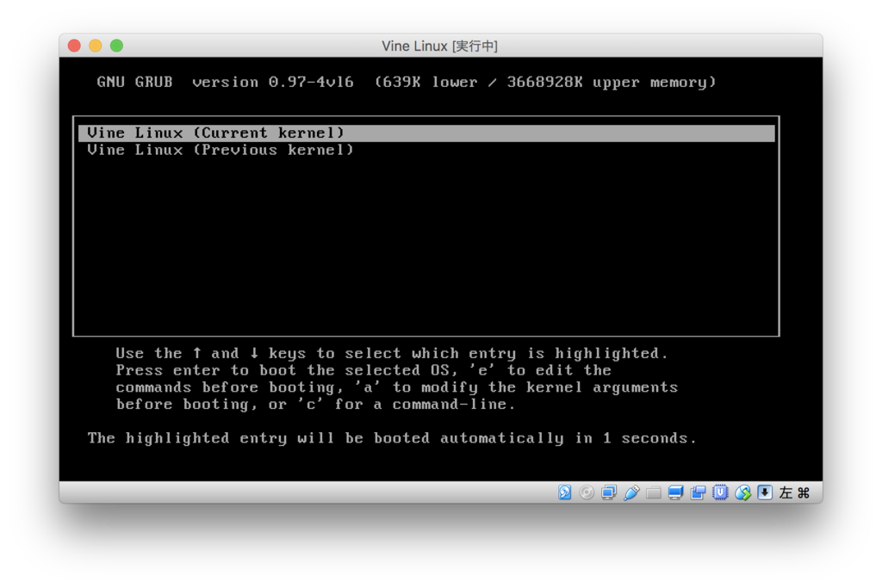Click the overlapping screens capture icon
882x588 pixels.
pos(698,492)
